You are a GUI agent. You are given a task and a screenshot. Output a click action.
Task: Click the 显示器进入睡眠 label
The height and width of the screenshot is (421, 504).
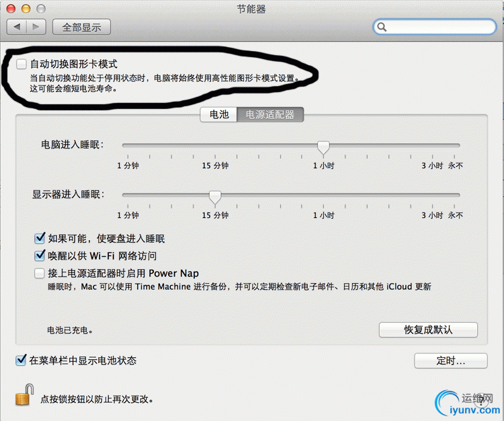coord(68,194)
